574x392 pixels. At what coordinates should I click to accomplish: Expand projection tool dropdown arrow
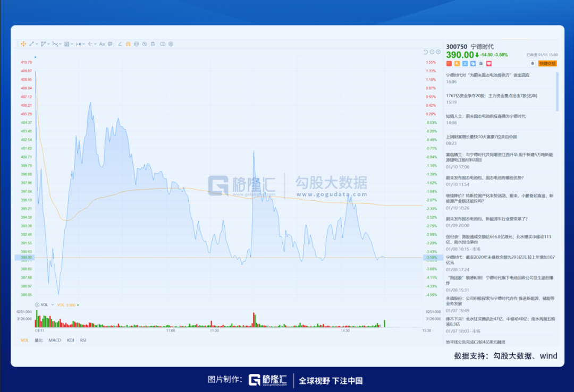coord(72,44)
